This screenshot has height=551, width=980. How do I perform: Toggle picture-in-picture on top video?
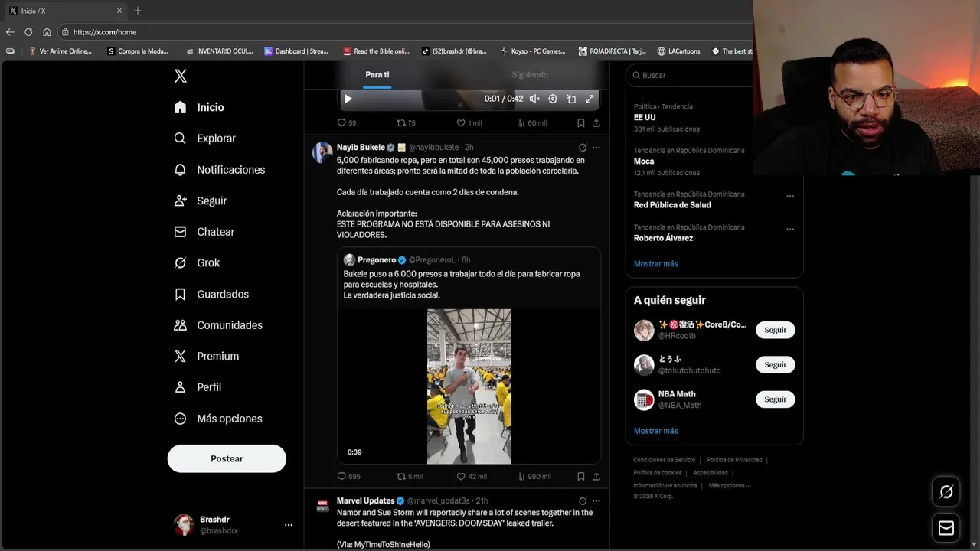(571, 99)
